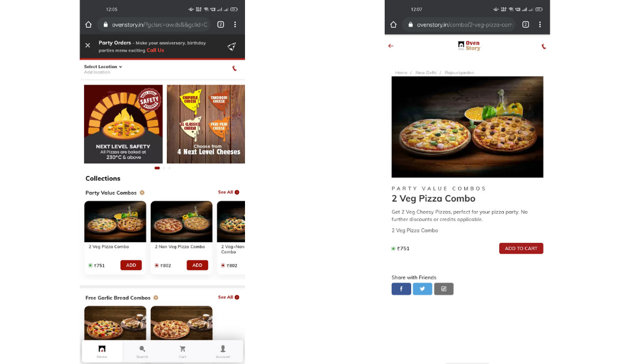Tap the phone call icon beside Select Location

coord(234,69)
